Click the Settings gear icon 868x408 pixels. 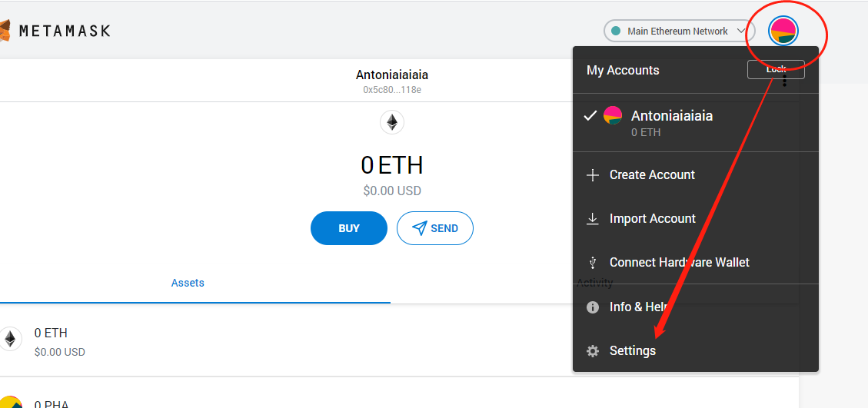coord(592,351)
